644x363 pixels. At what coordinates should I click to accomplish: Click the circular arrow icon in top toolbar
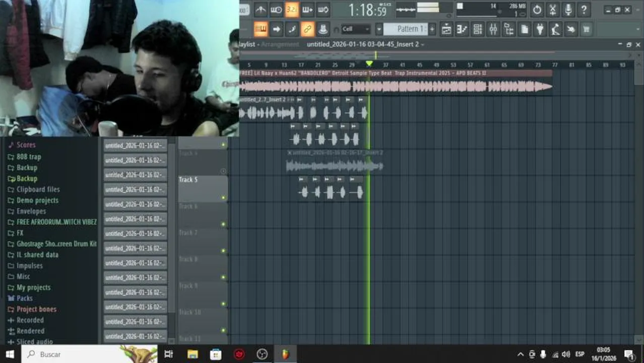(x=537, y=10)
